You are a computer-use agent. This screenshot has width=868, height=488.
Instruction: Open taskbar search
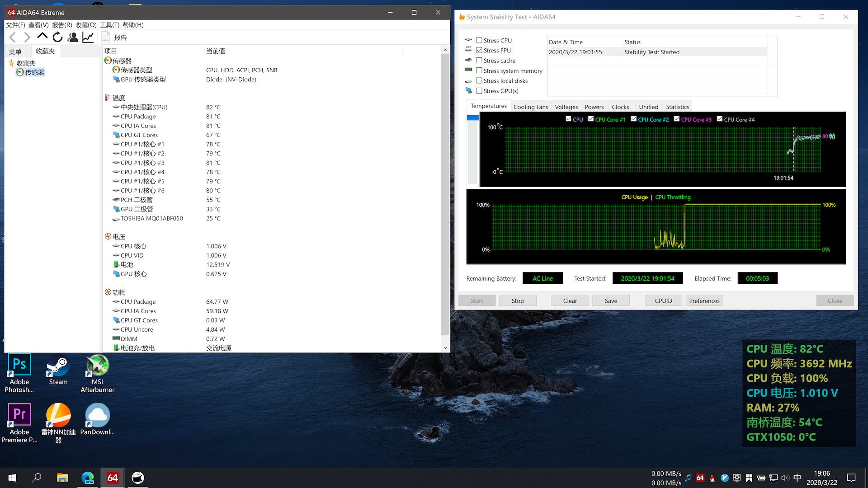tap(37, 478)
